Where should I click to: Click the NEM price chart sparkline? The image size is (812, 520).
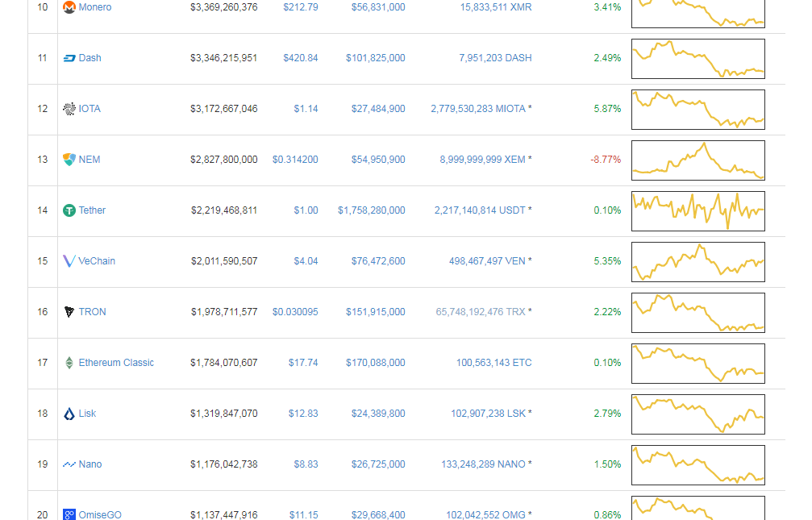[697, 160]
